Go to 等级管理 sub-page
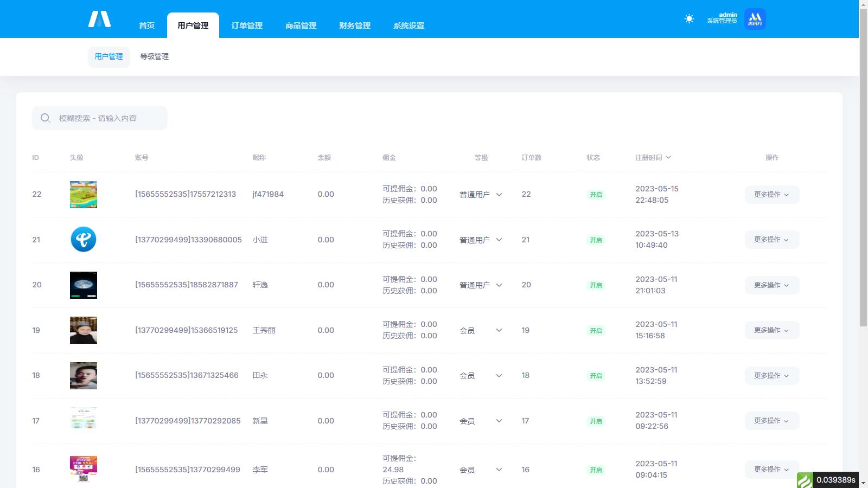Screen dimensions: 868x488 (155, 56)
